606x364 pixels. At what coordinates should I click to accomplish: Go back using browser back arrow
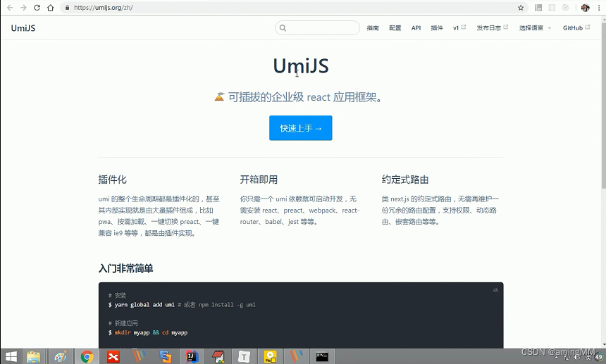10,8
